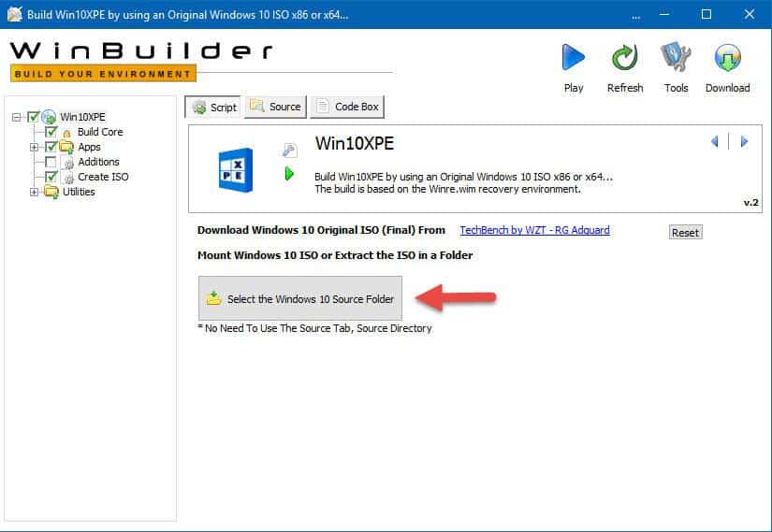Viewport: 772px width, 532px height.
Task: Close the WinBuilder window
Action: [749, 14]
